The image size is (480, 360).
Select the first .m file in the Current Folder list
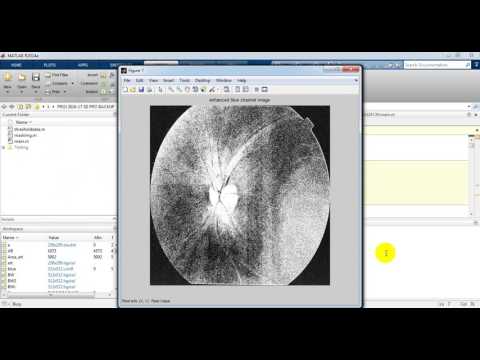[x=29, y=129]
